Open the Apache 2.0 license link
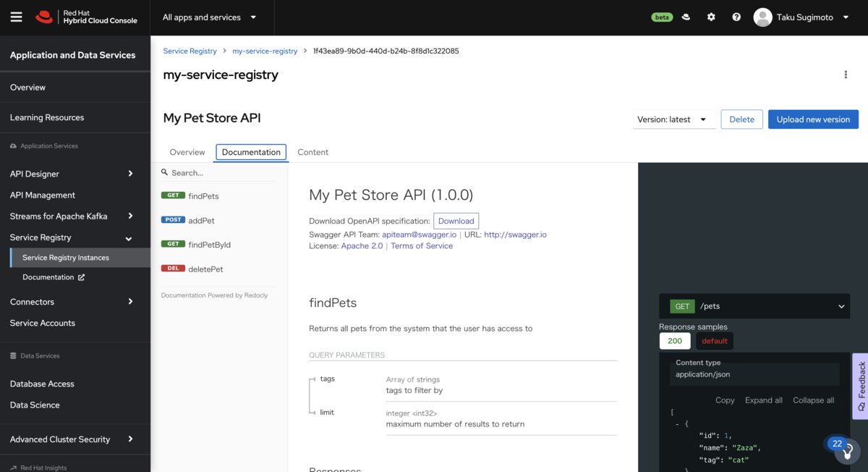Image resolution: width=868 pixels, height=472 pixels. [362, 245]
